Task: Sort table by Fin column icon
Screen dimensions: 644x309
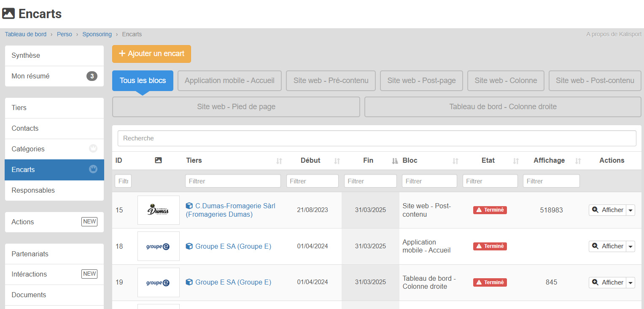Action: 395,161
